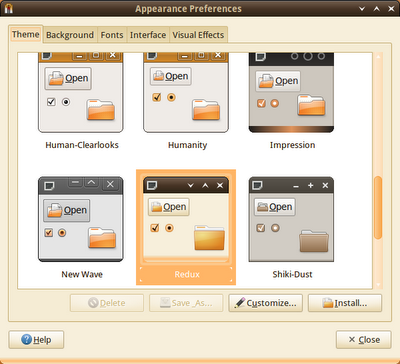Click the scrollbar down arrow in theme list
The width and height of the screenshot is (400, 364).
click(x=378, y=285)
